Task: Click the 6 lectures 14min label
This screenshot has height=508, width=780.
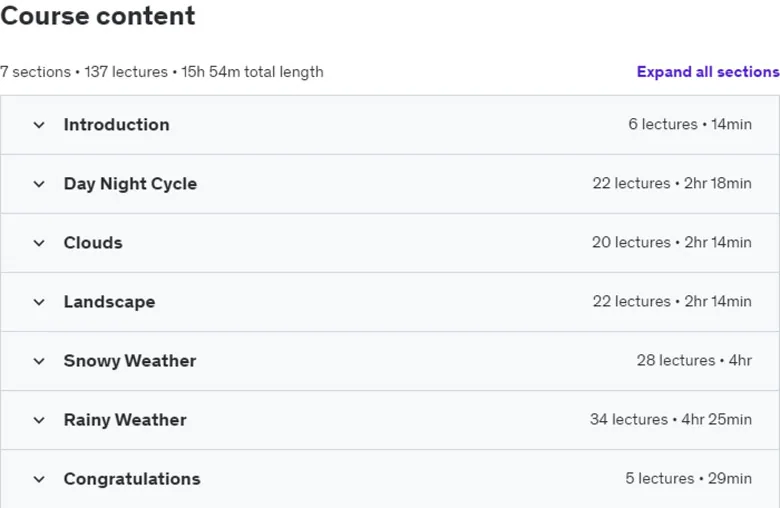Action: tap(689, 124)
